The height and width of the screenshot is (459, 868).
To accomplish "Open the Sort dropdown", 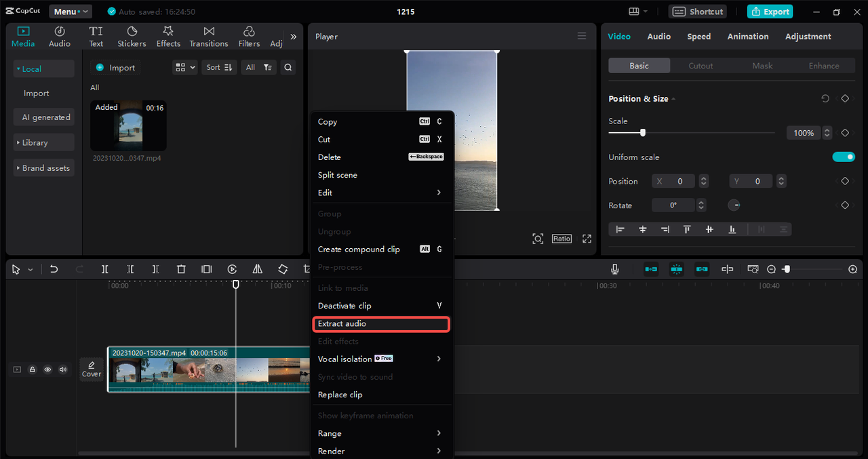I will 219,67.
